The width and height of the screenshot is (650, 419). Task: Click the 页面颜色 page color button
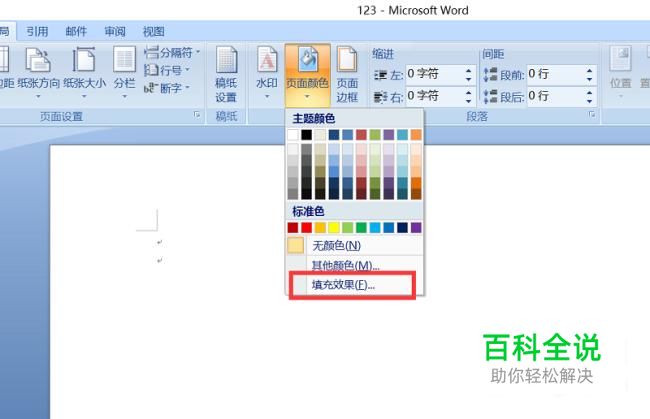[x=307, y=75]
